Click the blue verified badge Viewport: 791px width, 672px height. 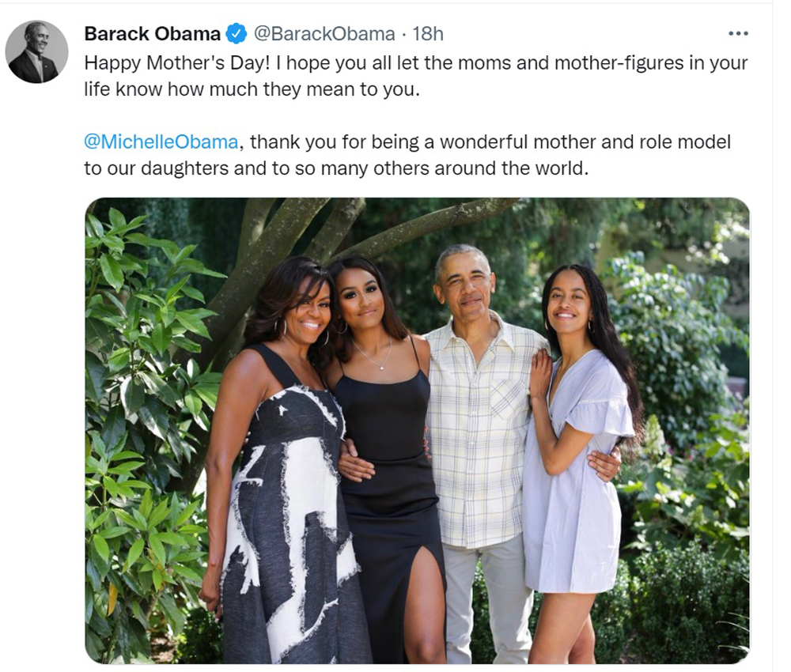(x=236, y=34)
